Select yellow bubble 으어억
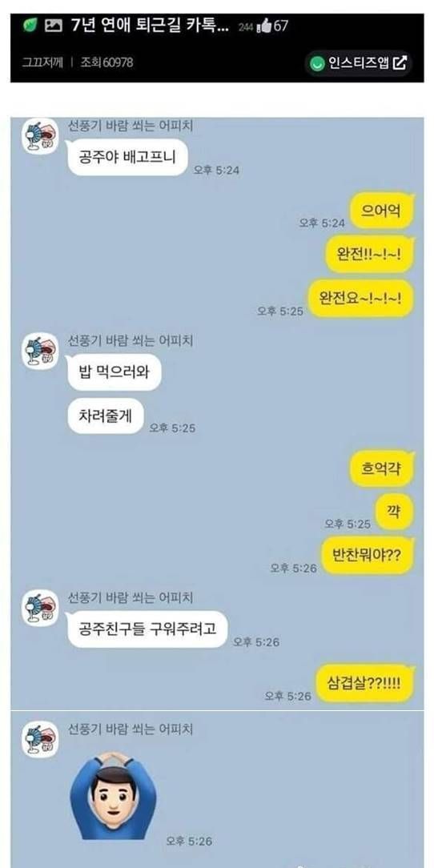This screenshot has width=434, height=868. point(383,211)
